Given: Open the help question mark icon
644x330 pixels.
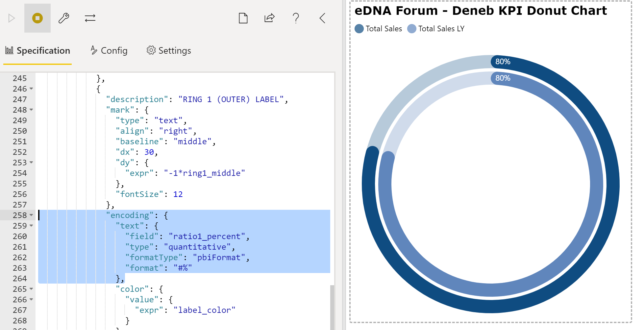Looking at the screenshot, I should [296, 18].
